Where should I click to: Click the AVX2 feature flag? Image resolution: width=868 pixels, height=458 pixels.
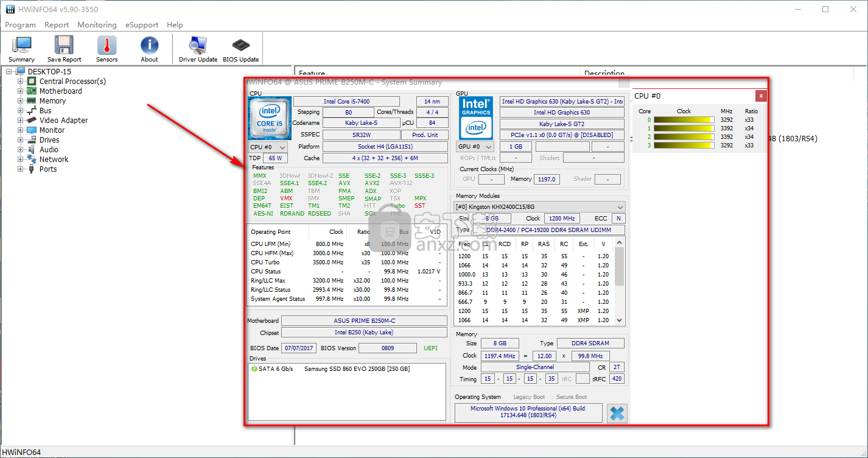point(372,183)
